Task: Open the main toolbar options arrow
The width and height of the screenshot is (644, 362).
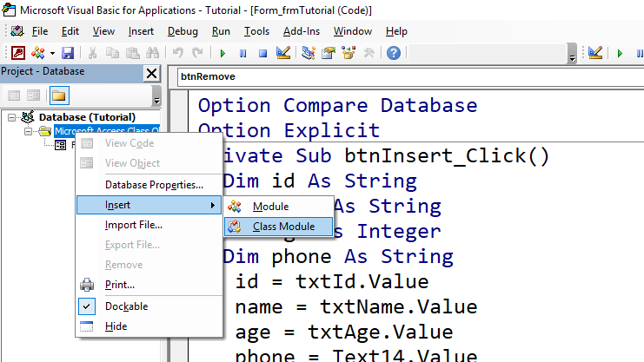Action: point(572,54)
